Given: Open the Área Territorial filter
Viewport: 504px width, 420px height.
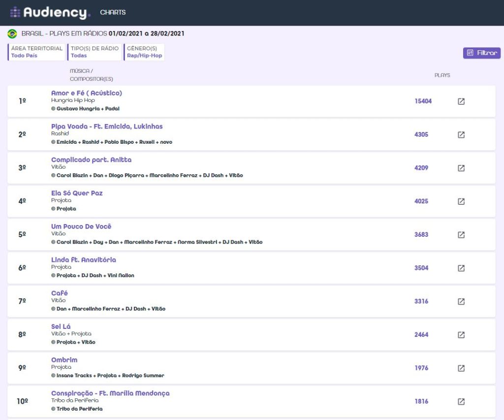Looking at the screenshot, I should click(x=36, y=52).
